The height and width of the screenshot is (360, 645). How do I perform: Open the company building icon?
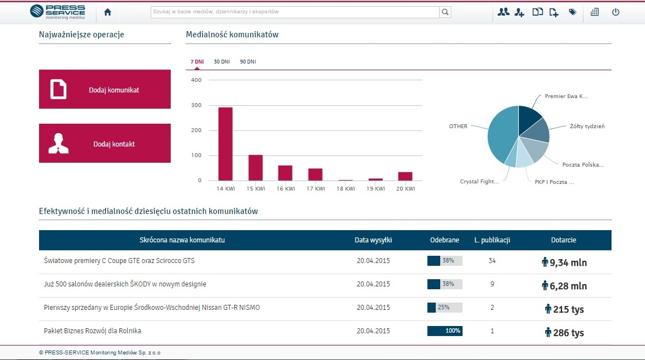595,12
